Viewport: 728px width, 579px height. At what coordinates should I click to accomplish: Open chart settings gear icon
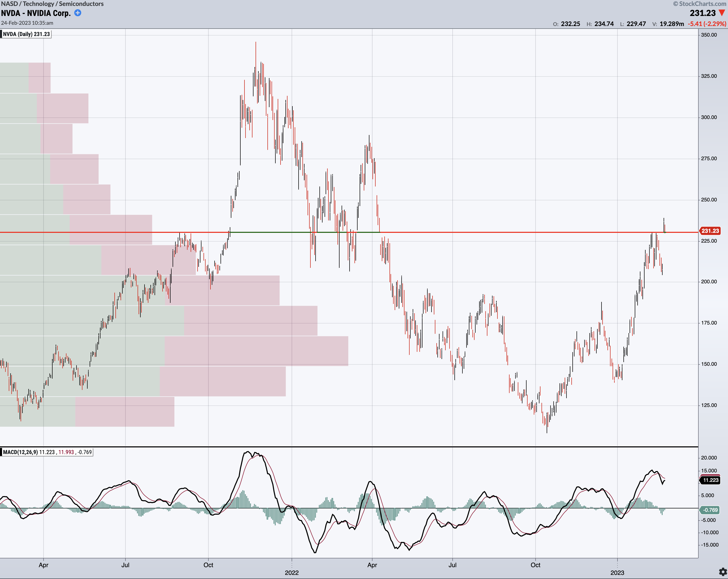pos(723,572)
